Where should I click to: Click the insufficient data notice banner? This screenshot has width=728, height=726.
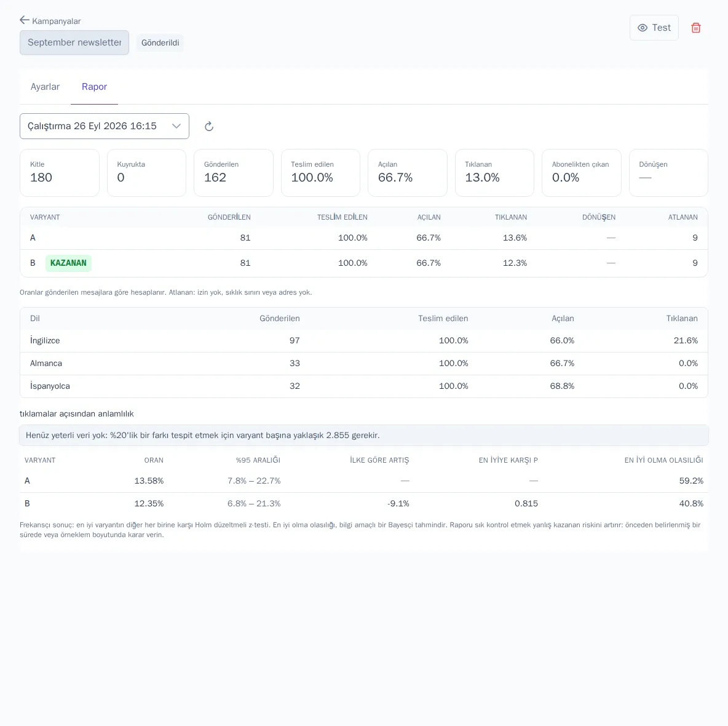pos(364,435)
